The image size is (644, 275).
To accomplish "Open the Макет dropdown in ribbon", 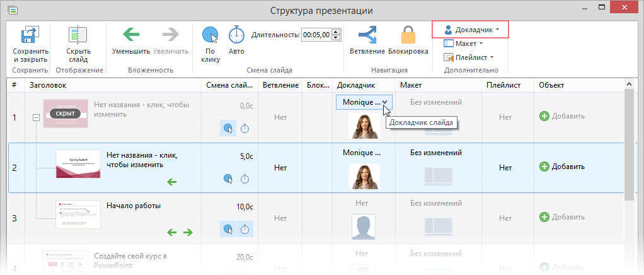I will [x=463, y=44].
